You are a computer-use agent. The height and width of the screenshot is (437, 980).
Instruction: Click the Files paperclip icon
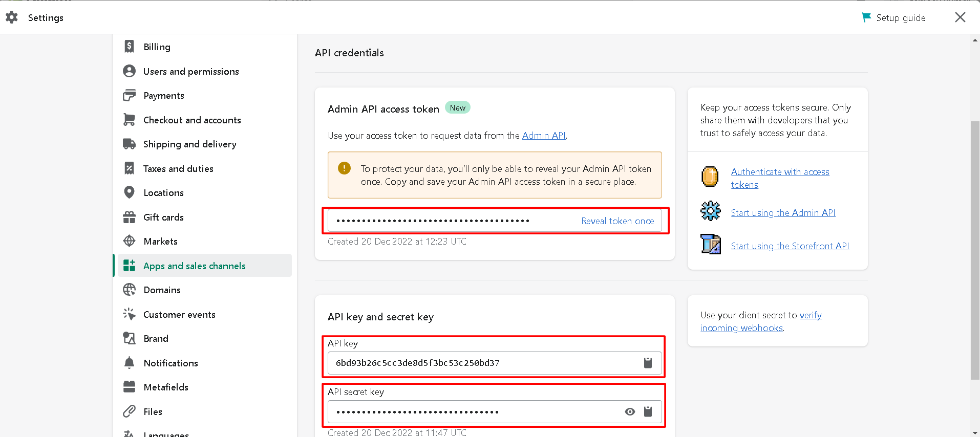pyautogui.click(x=130, y=411)
